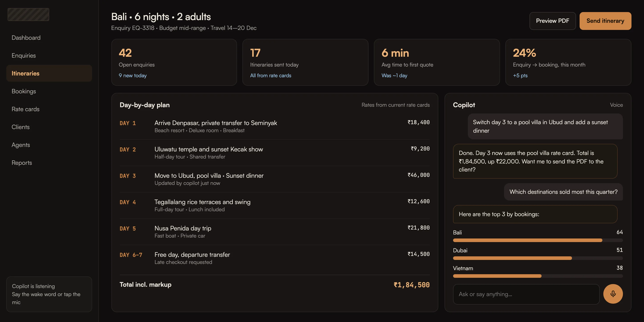Viewport: 644px width, 322px height.
Task: Click Send itinerary button
Action: tap(605, 21)
